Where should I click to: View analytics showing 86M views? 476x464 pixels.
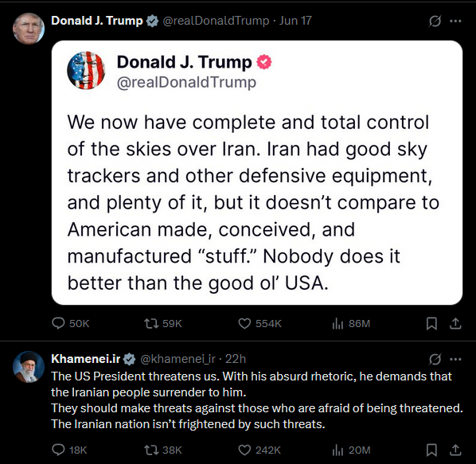(x=351, y=323)
